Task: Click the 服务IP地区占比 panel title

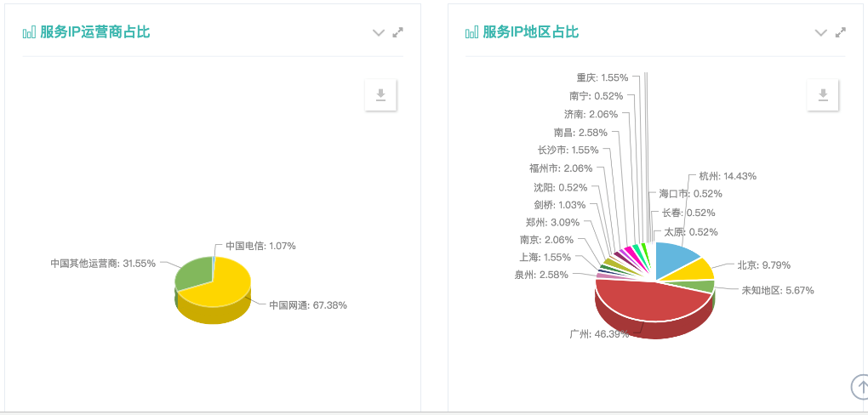Action: click(x=531, y=32)
